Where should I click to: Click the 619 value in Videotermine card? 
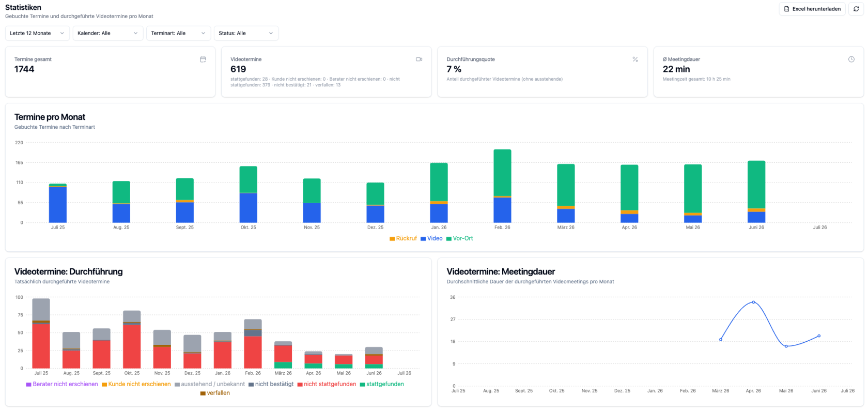tap(238, 69)
